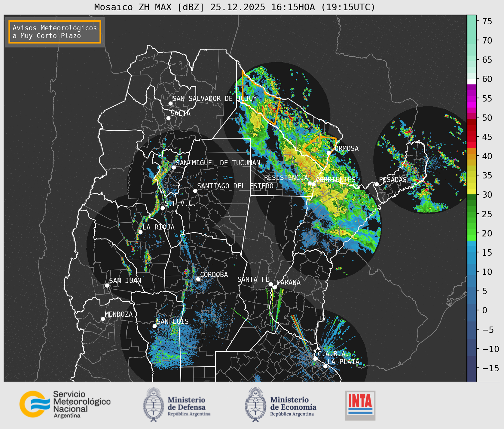This screenshot has width=504, height=429.
Task: Click the −15 label on color scale
Action: (x=490, y=368)
